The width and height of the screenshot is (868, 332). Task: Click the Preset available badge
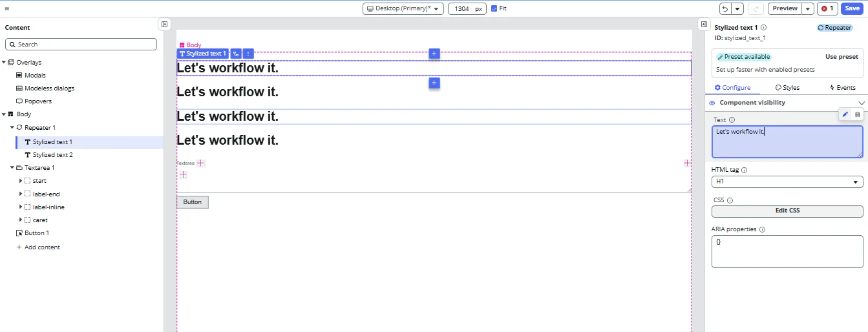point(744,57)
